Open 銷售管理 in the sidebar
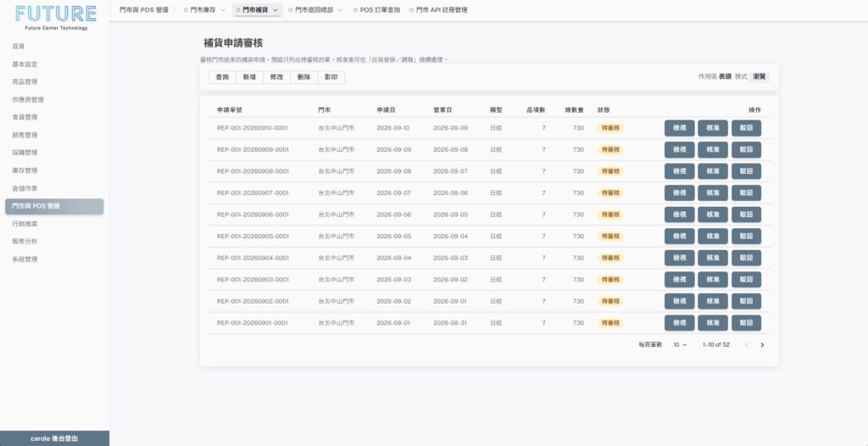 coord(54,135)
